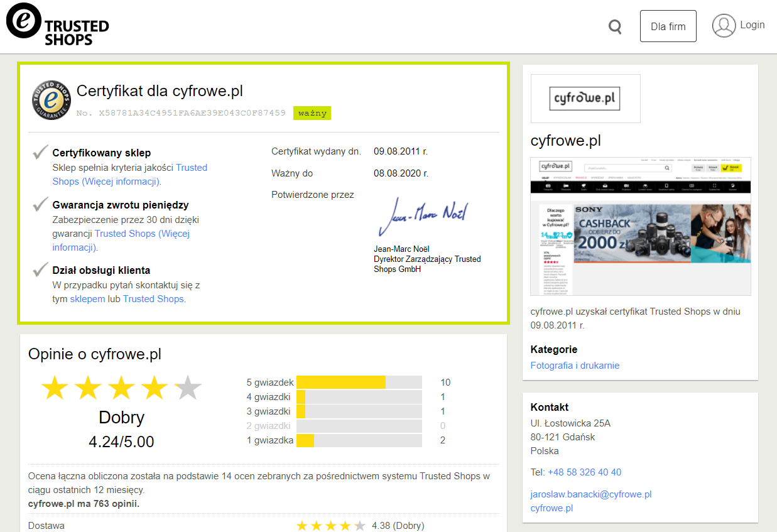
Task: Click the cyfrowe.pl shop logo
Action: pyautogui.click(x=585, y=99)
